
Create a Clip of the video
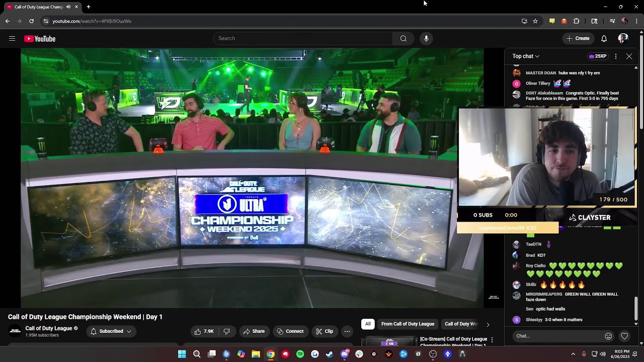click(x=325, y=331)
